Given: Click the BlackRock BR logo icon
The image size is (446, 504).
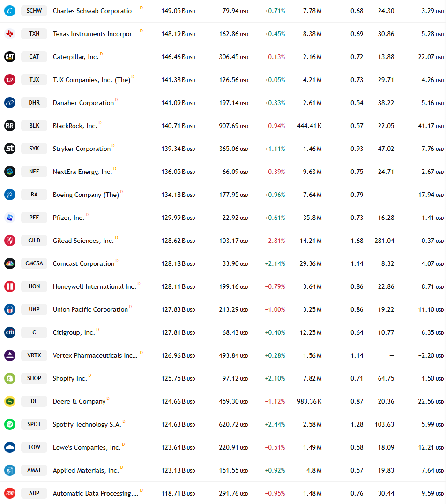Looking at the screenshot, I should 10,126.
